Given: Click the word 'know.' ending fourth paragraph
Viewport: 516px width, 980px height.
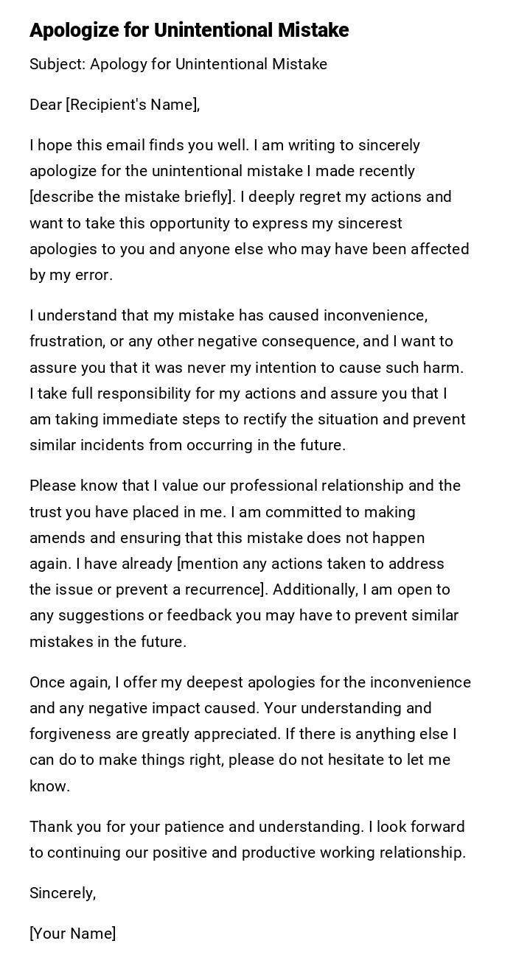Looking at the screenshot, I should tap(49, 786).
